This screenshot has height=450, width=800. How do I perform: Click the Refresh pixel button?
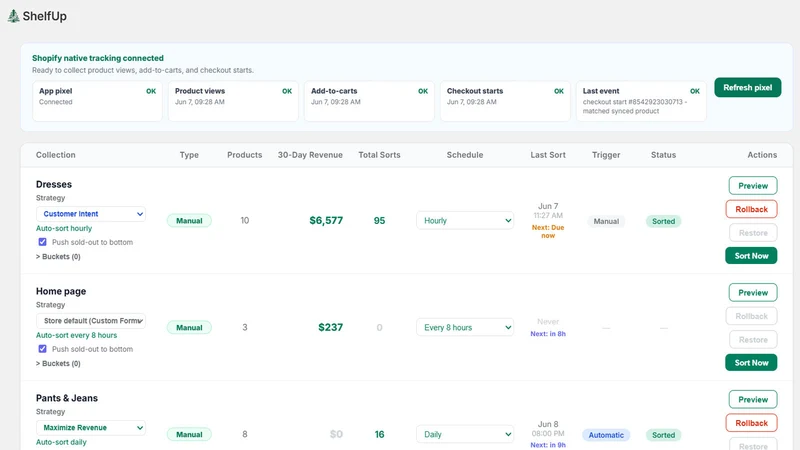pyautogui.click(x=747, y=87)
